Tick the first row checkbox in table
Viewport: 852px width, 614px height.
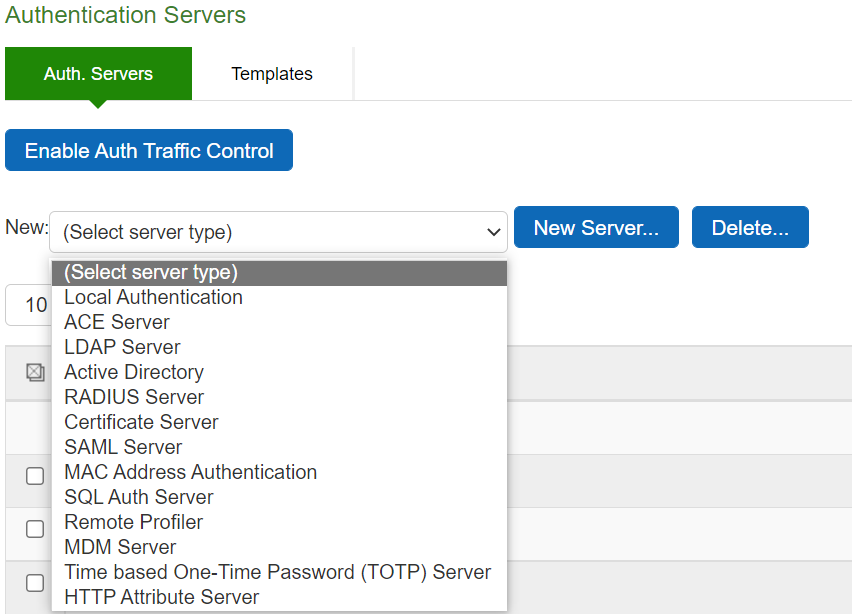click(x=35, y=476)
